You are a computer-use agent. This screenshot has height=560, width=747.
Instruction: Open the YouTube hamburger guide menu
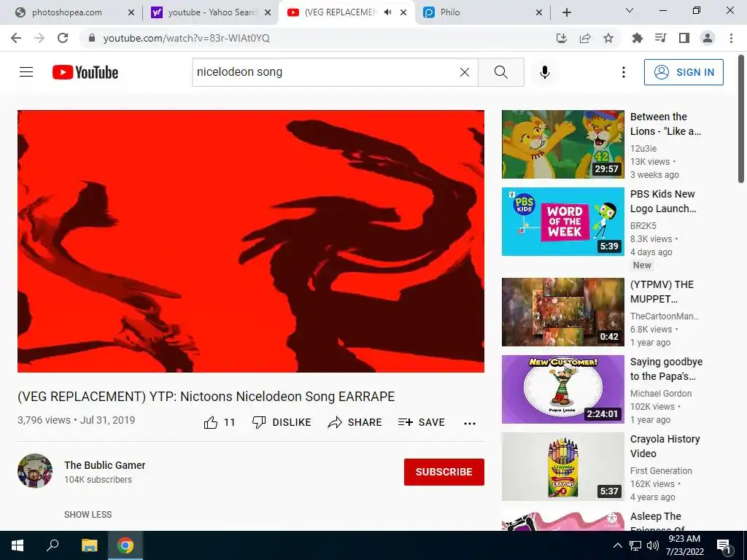26,72
